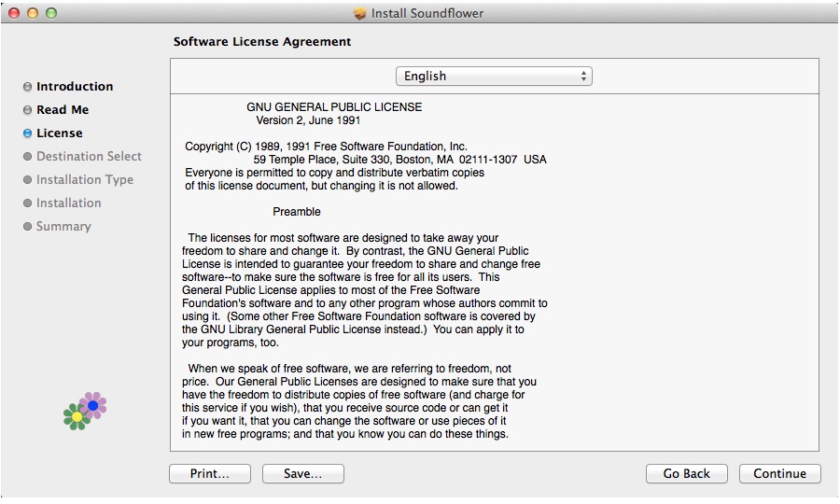Click the bullet beside Installation Type
840x504 pixels.
click(28, 180)
